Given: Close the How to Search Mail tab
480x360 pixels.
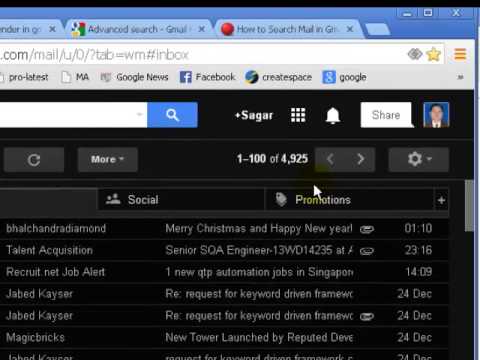Looking at the screenshot, I should [350, 29].
